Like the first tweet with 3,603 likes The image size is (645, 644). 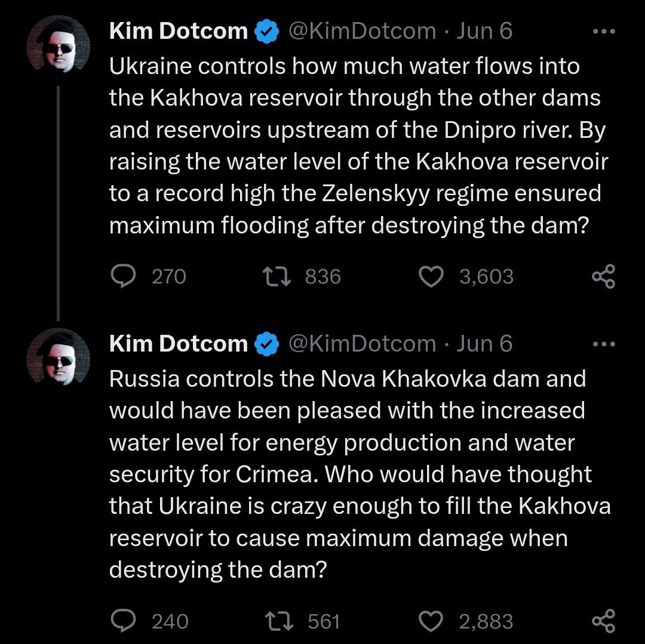tap(432, 276)
